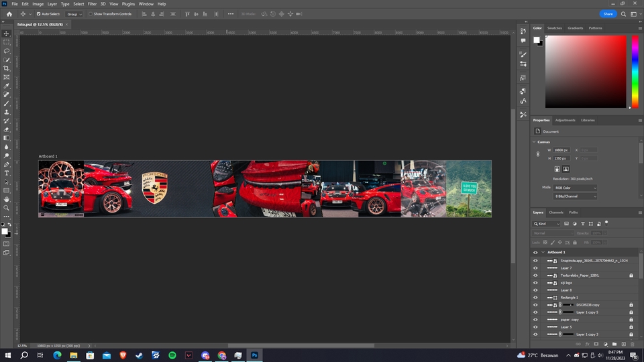Toggle layer filtering switch on
Screen dimensions: 644x362
pyautogui.click(x=606, y=223)
